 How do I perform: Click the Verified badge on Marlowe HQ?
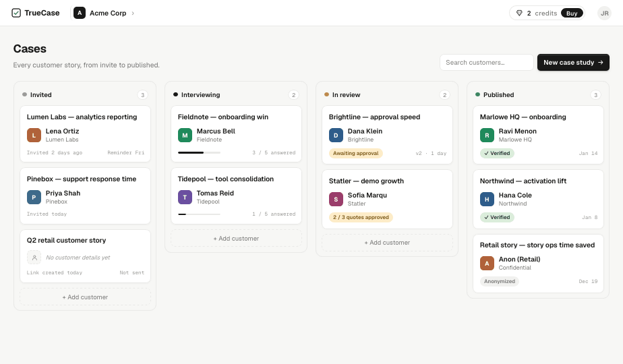pyautogui.click(x=497, y=154)
